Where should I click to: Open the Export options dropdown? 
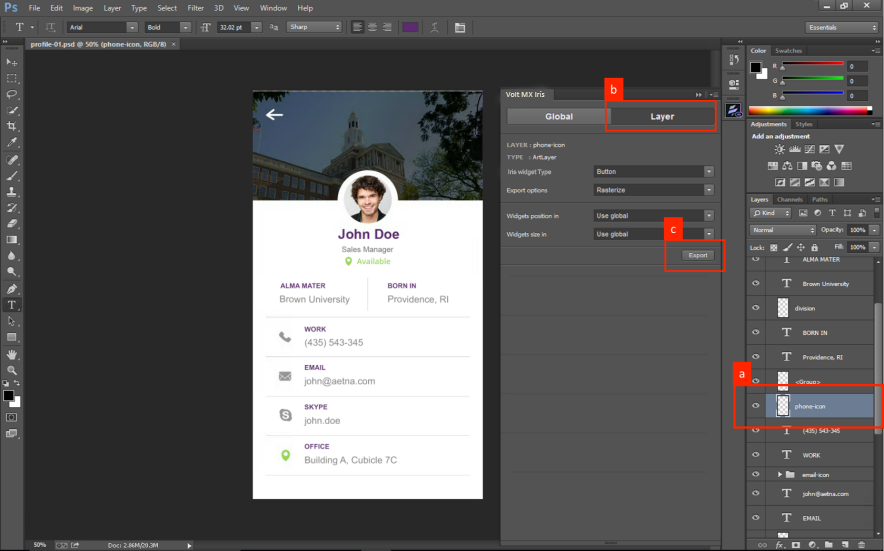[654, 190]
